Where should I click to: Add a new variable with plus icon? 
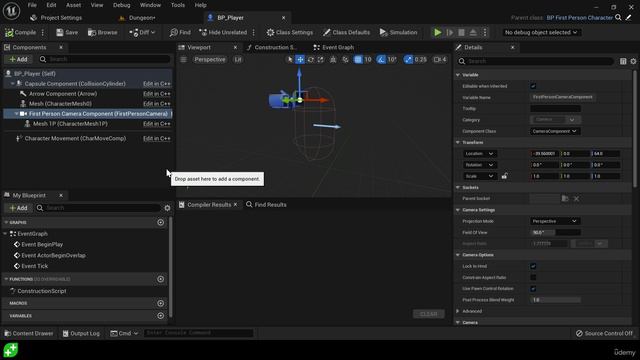pyautogui.click(x=160, y=316)
